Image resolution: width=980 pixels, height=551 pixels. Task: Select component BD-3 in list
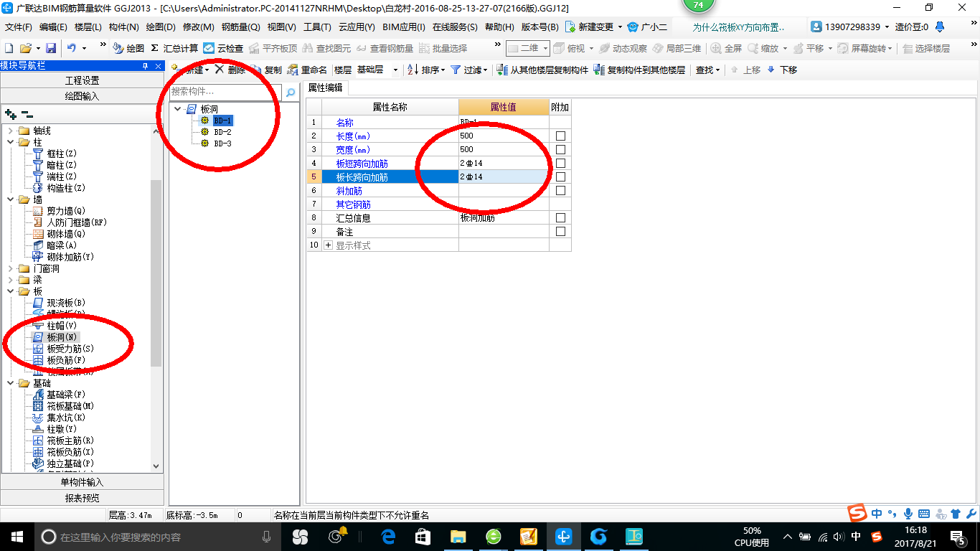click(x=222, y=143)
